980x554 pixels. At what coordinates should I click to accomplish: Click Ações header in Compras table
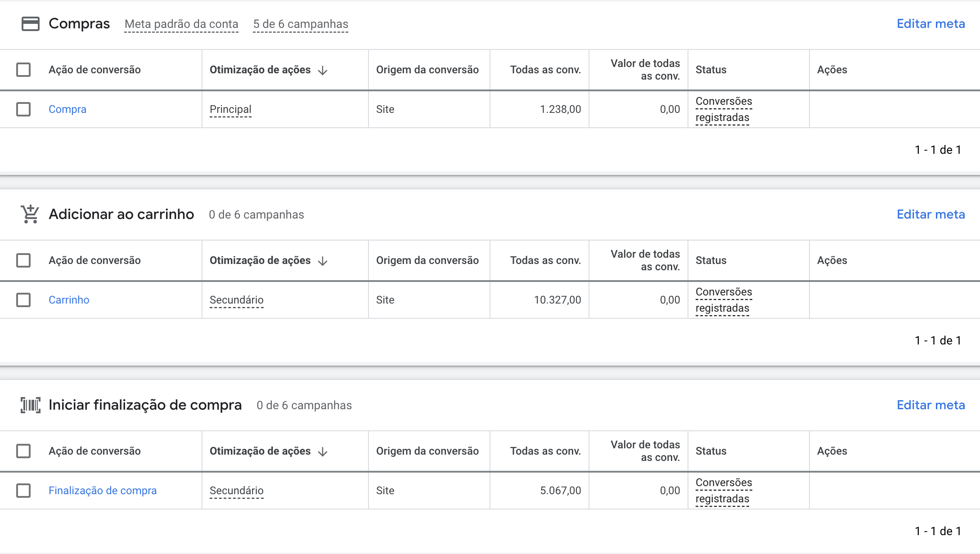[x=832, y=70]
